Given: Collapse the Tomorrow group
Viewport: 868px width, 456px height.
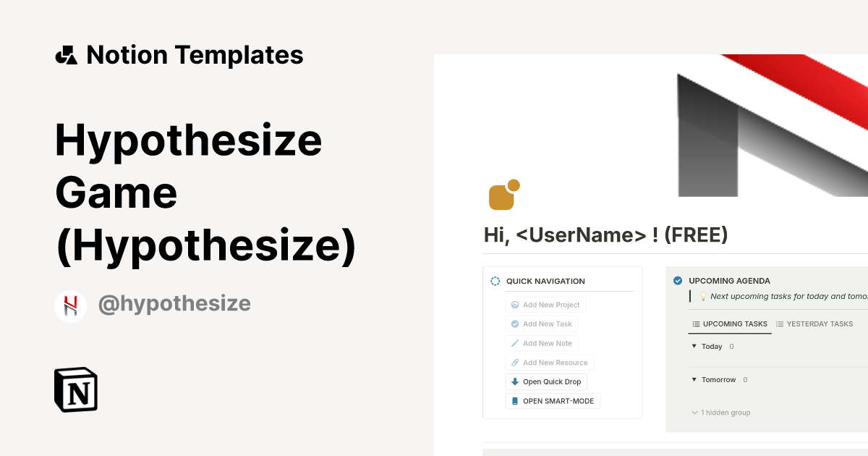Looking at the screenshot, I should coord(693,379).
